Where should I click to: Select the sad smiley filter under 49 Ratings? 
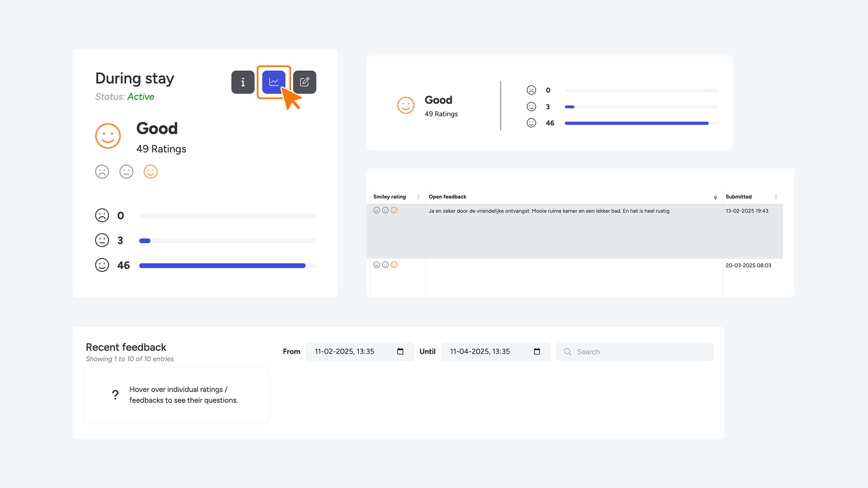tap(102, 172)
